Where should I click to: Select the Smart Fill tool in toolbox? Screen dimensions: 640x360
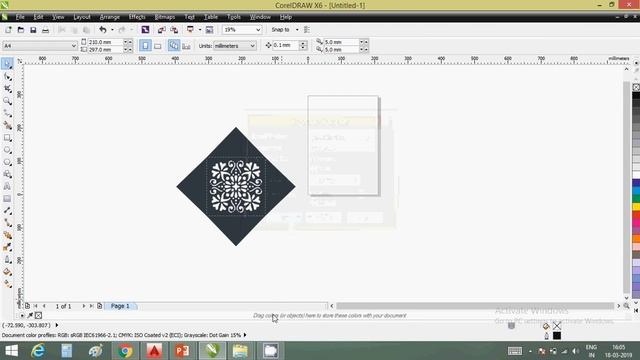pos(7,125)
